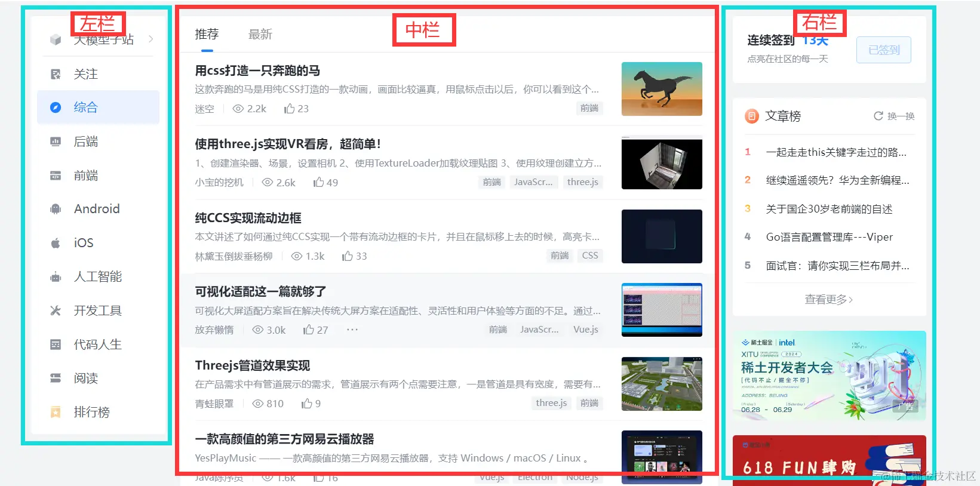Click the CSS tag on 流动边框 article

[590, 256]
